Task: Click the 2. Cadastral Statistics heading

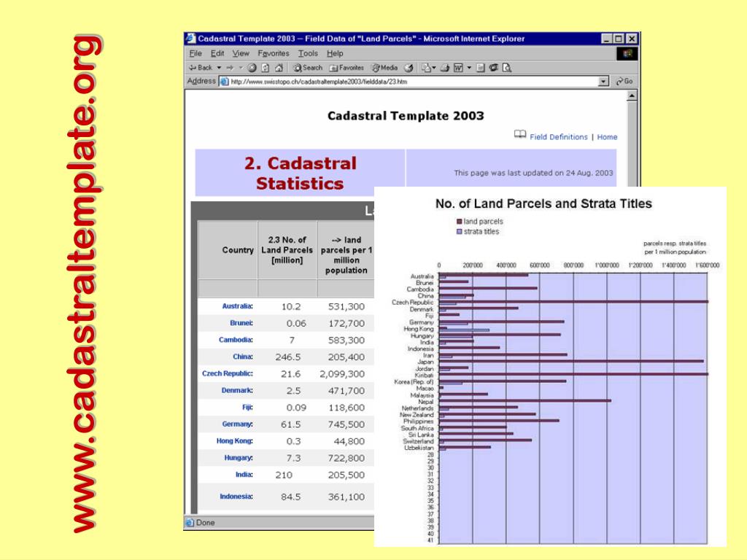Action: click(x=300, y=174)
